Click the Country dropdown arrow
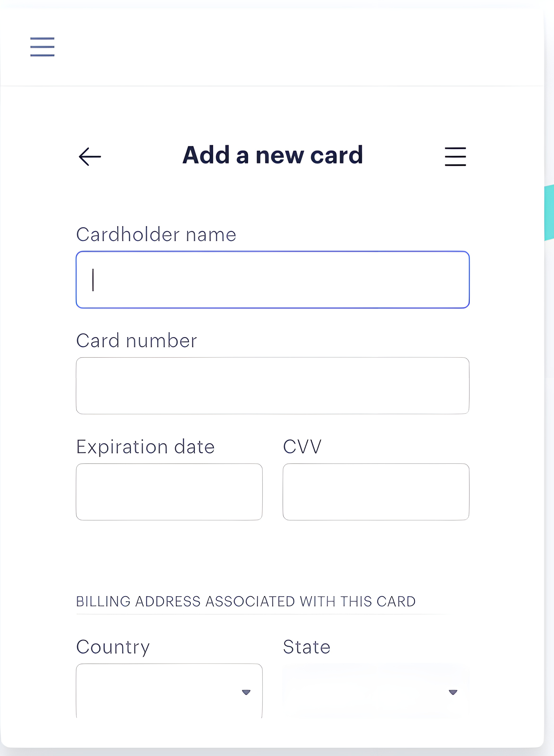Image resolution: width=554 pixels, height=756 pixels. coord(246,692)
